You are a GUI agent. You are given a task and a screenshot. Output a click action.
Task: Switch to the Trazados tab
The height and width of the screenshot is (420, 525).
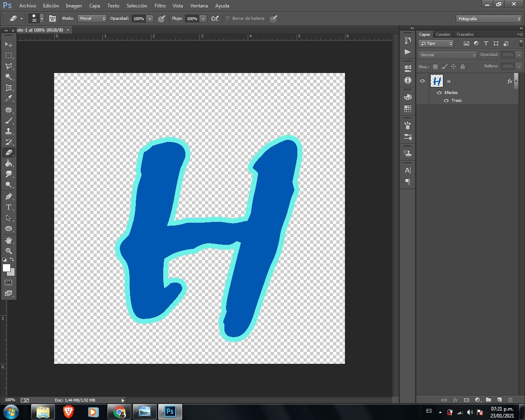[x=465, y=34]
